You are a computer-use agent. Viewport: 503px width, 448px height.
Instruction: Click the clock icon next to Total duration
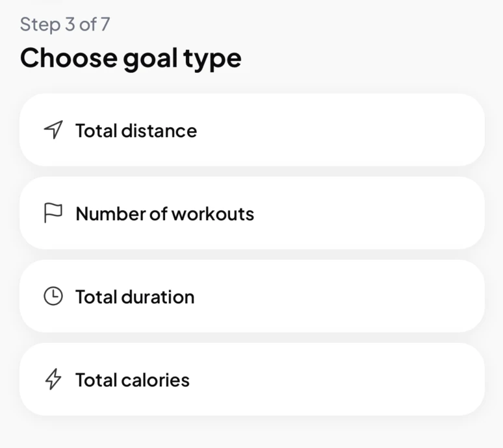click(53, 296)
